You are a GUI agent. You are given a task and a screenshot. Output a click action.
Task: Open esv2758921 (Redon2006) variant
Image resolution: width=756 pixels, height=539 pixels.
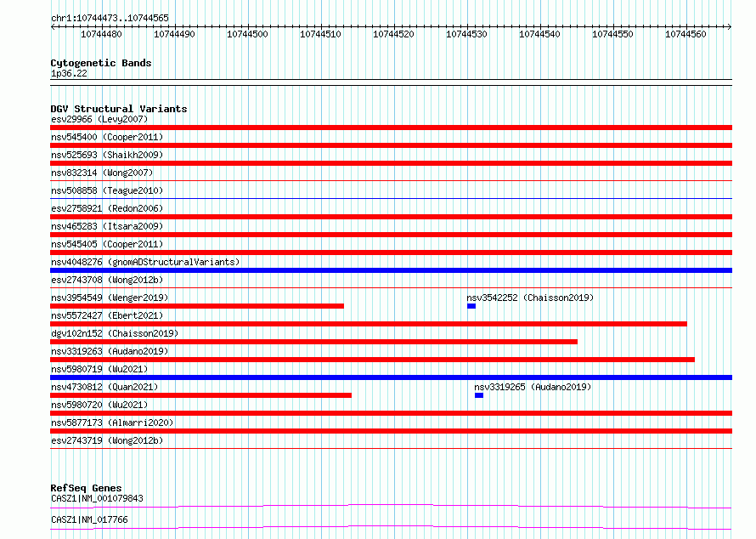(107, 208)
